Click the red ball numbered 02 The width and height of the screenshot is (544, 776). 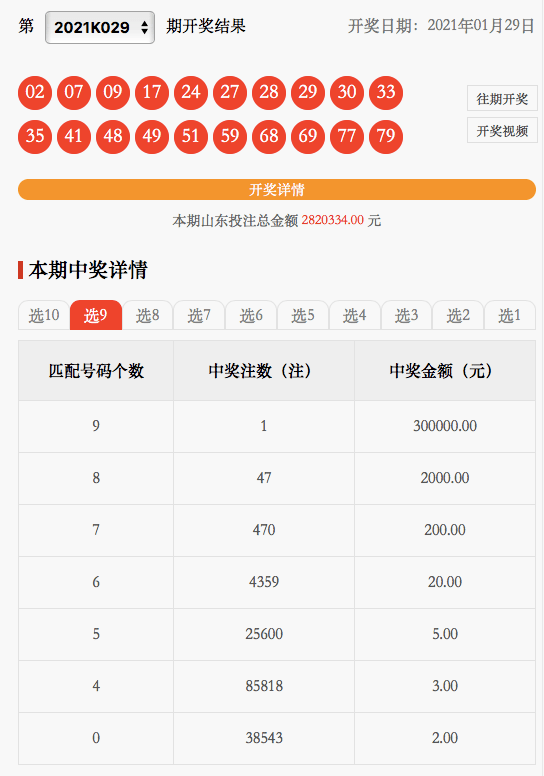tap(35, 93)
